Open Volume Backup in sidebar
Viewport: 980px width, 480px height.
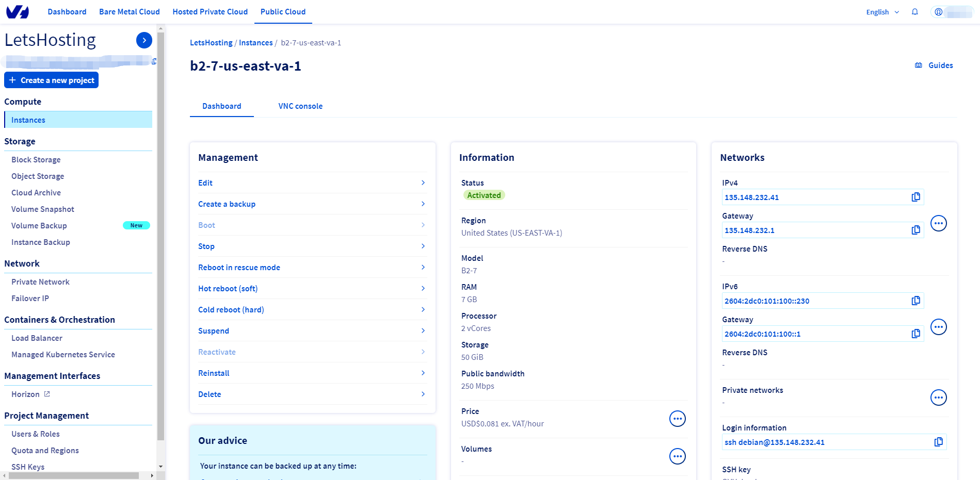coord(39,226)
